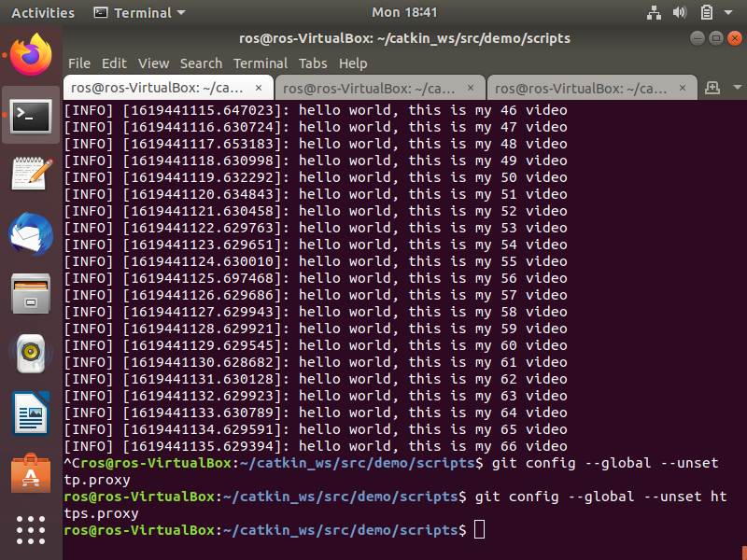Viewport: 747px width, 560px height.
Task: Open the Terminal menu in the menu bar
Action: coord(261,63)
